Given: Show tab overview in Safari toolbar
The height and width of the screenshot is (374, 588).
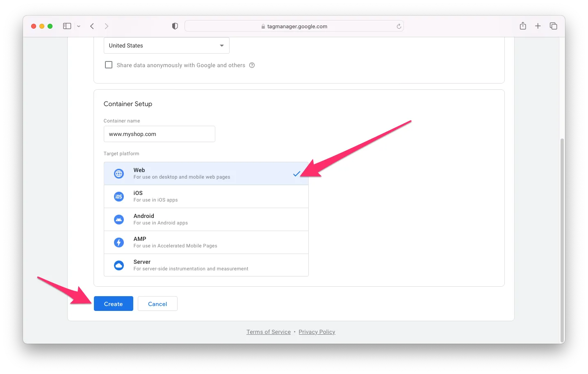Looking at the screenshot, I should (553, 26).
